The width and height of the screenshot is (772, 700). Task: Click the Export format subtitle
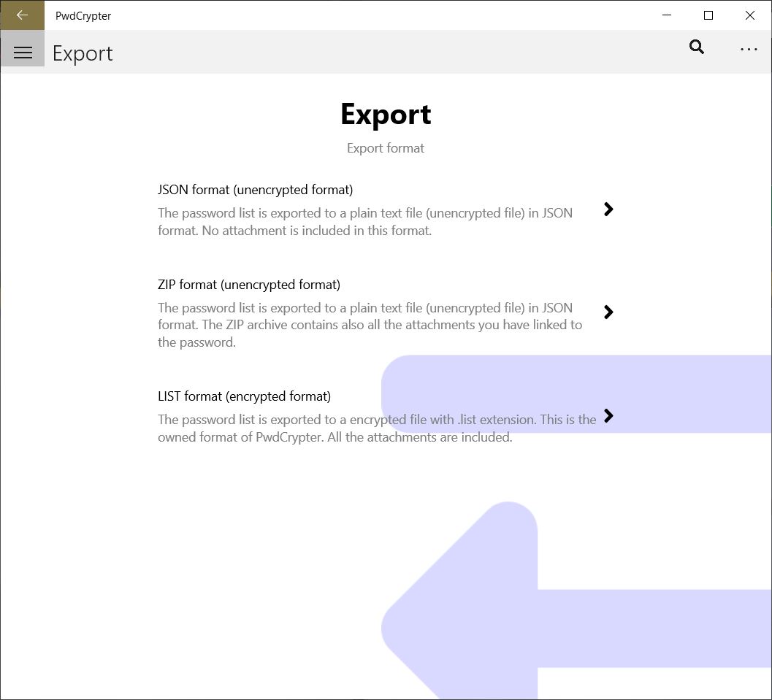[x=385, y=147]
